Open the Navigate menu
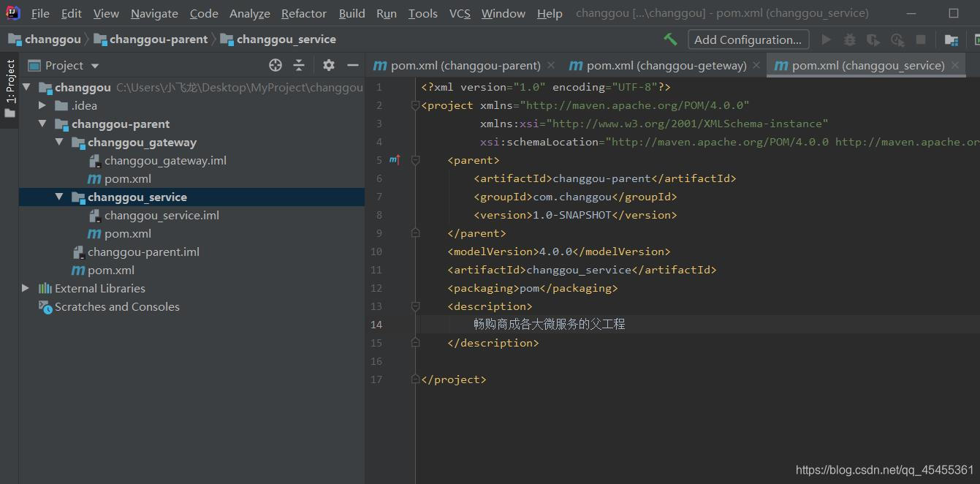This screenshot has height=484, width=980. coord(154,13)
